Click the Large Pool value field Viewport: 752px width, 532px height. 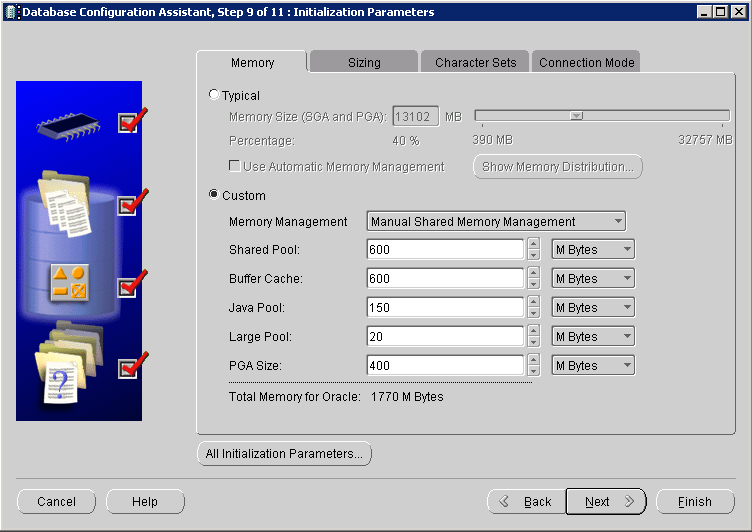(445, 336)
